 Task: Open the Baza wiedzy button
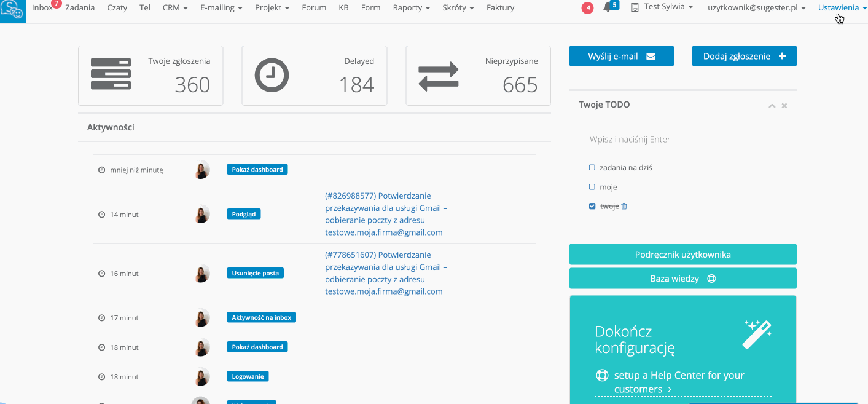(x=683, y=279)
